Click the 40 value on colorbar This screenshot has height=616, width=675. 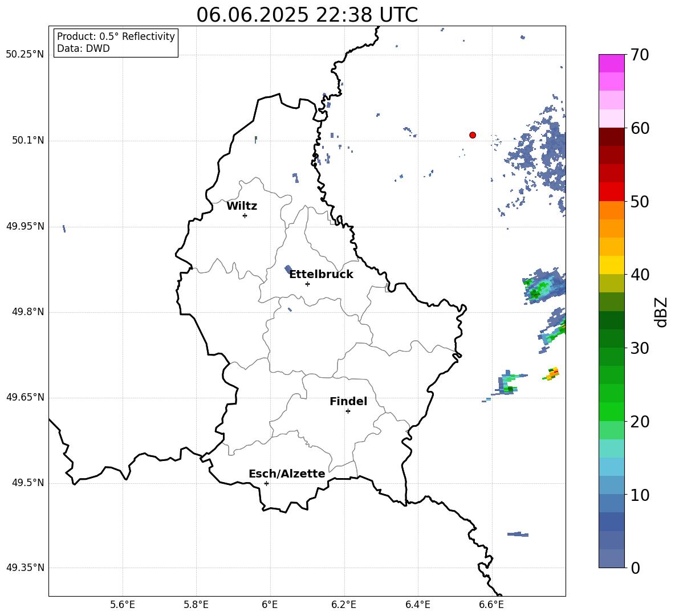(640, 275)
